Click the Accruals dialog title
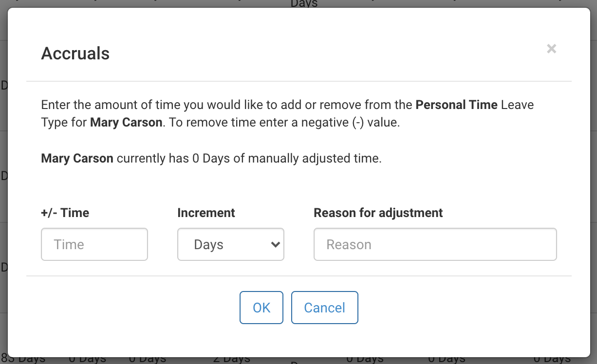This screenshot has height=364, width=597. [75, 53]
